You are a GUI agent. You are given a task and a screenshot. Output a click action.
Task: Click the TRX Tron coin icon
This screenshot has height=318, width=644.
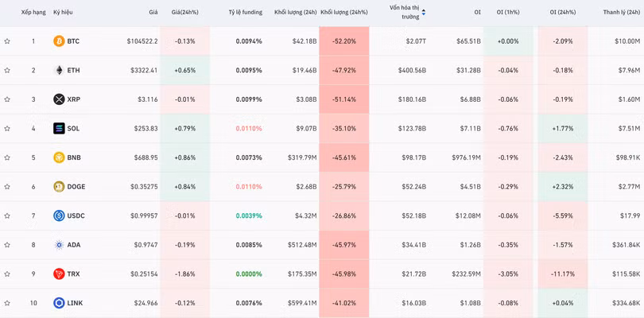coord(59,273)
